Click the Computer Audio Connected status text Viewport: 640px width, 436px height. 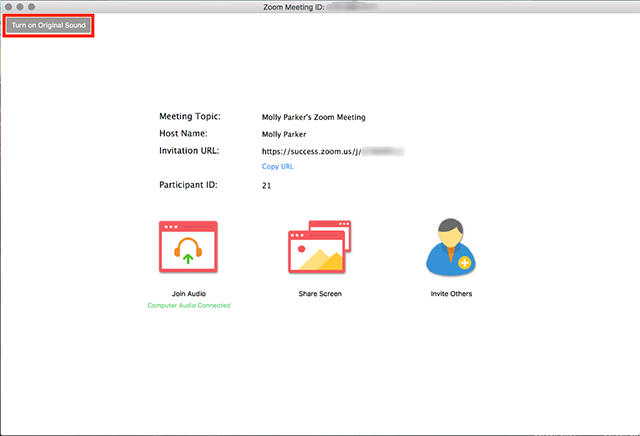[x=189, y=305]
